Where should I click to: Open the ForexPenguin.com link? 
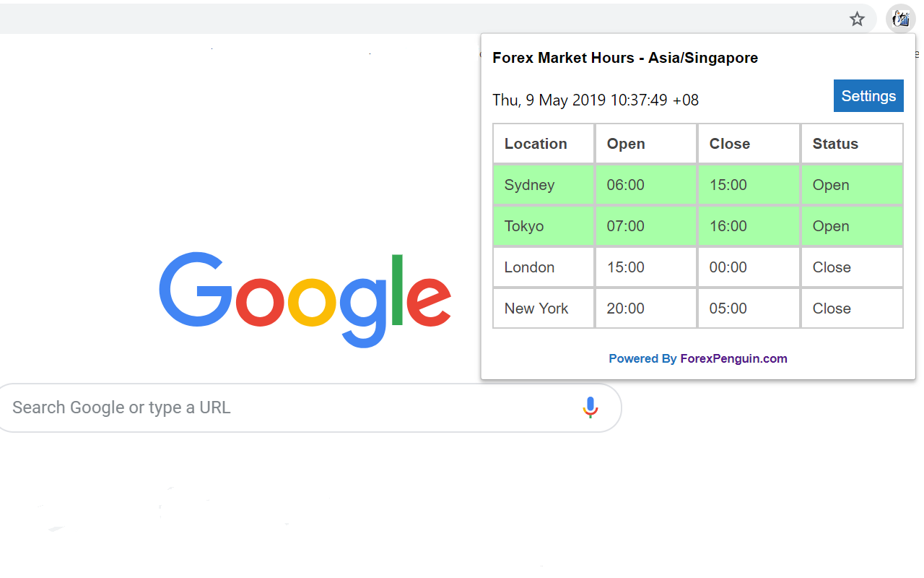[733, 358]
